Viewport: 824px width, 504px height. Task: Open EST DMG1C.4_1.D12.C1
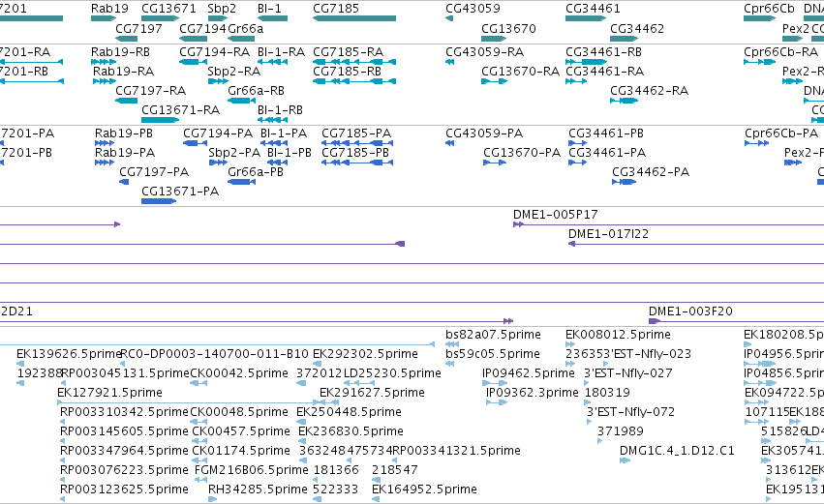tap(677, 451)
